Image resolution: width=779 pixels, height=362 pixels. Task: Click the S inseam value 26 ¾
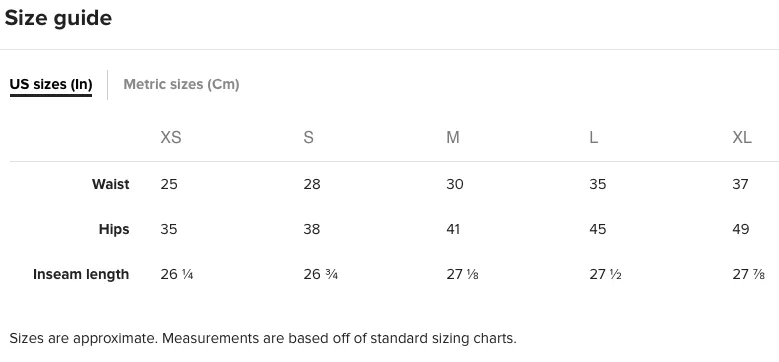[x=320, y=274]
